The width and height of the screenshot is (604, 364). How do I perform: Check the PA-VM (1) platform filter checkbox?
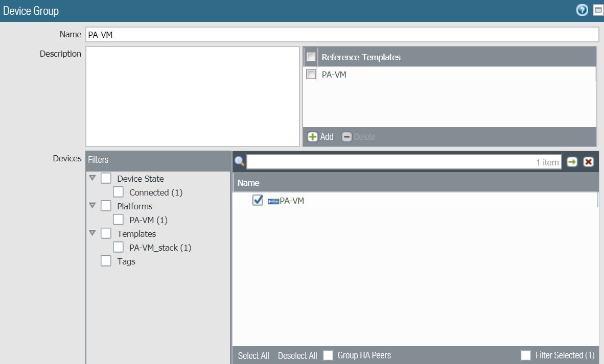118,220
